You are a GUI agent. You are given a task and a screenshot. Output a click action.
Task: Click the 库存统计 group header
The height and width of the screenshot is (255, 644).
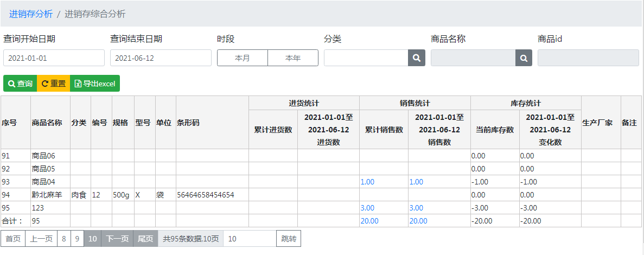click(x=526, y=103)
